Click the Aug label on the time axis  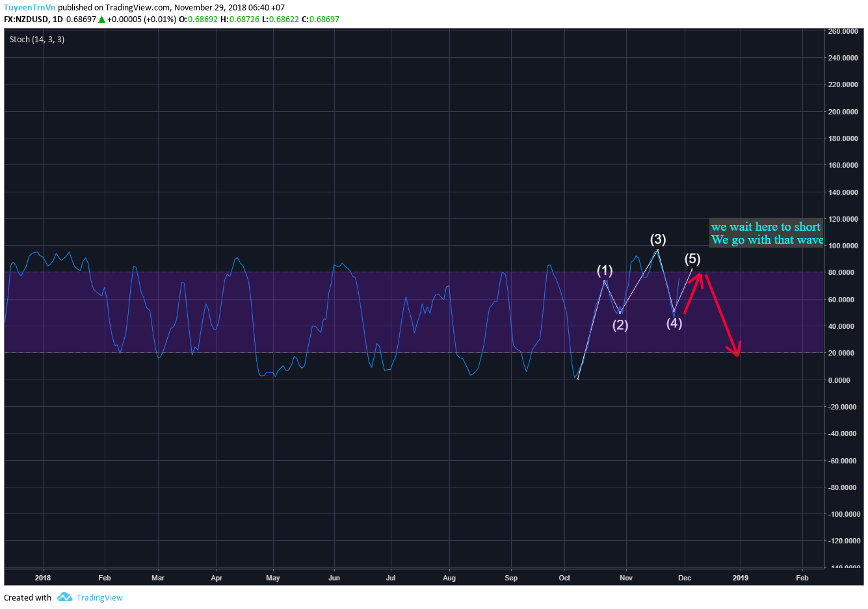(449, 578)
